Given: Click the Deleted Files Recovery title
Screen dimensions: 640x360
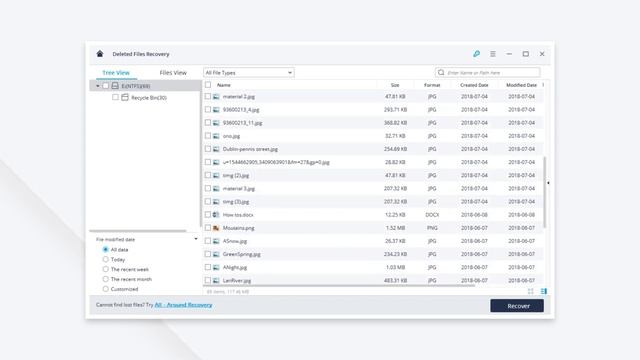Looking at the screenshot, I should coord(141,54).
